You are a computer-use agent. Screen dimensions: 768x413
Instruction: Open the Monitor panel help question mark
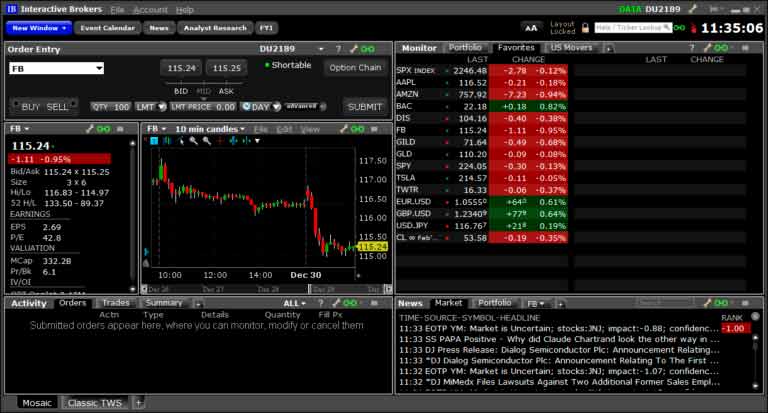click(692, 48)
